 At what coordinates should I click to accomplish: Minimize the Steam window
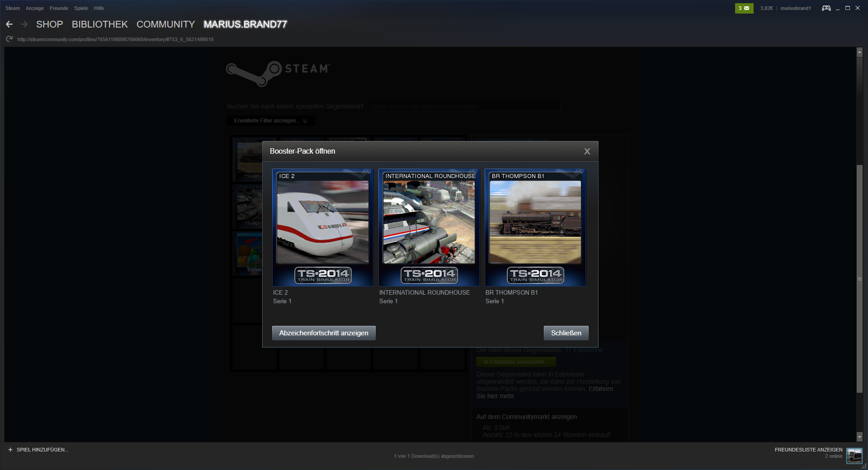coord(838,8)
